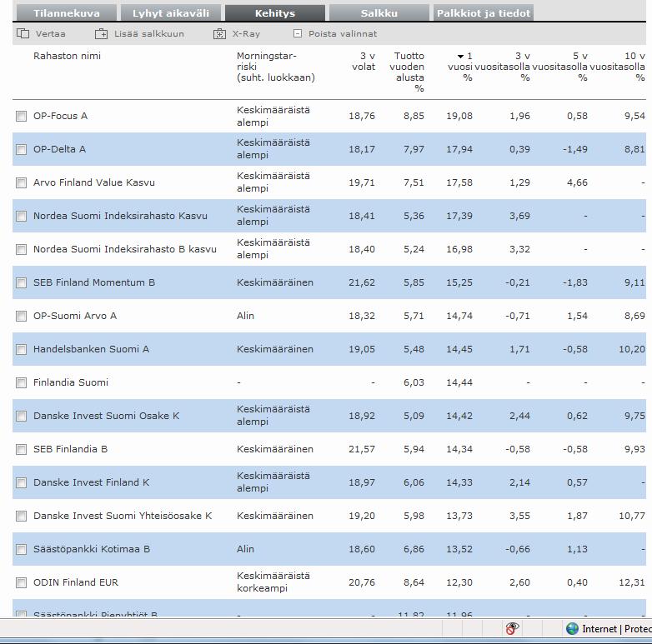
Task: Click the Lisää salkkuun briefcase icon
Action: point(101,33)
